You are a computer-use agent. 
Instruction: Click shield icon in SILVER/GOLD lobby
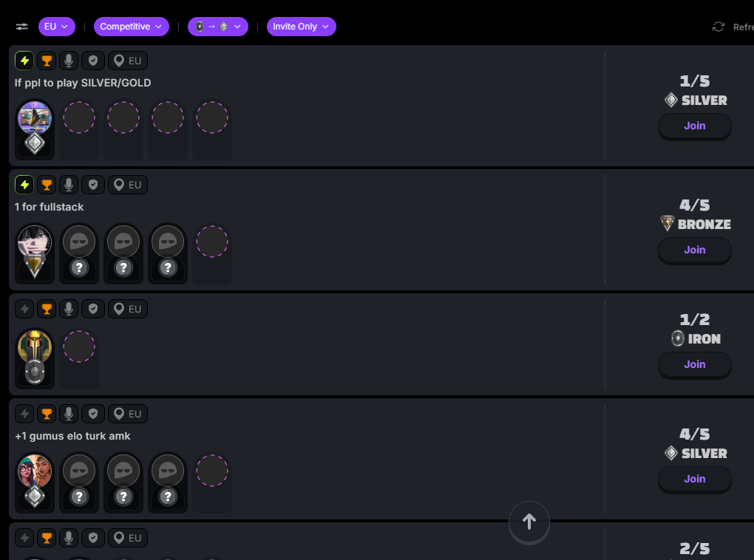pyautogui.click(x=93, y=61)
